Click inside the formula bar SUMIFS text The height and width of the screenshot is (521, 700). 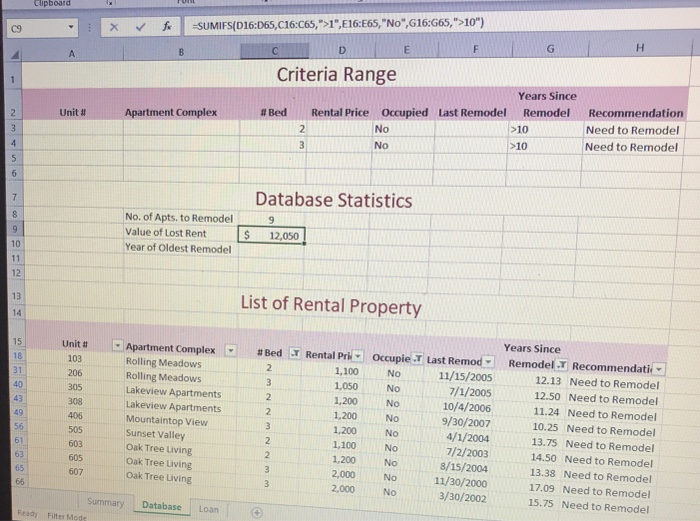tap(338, 24)
